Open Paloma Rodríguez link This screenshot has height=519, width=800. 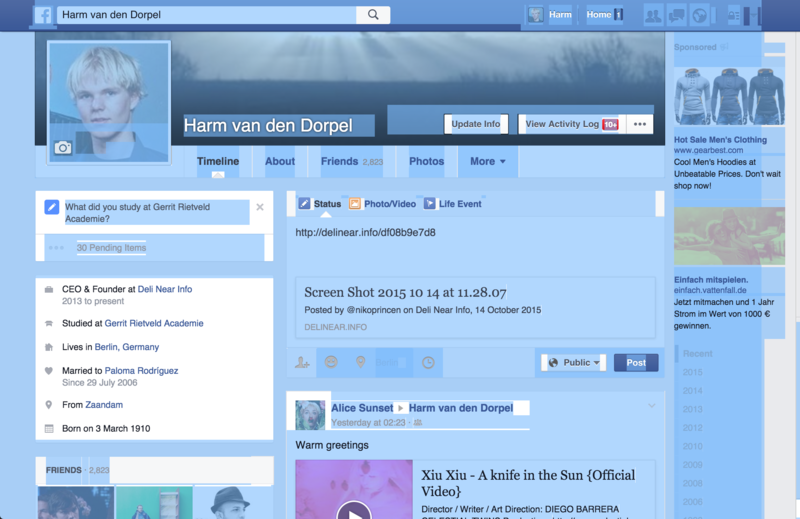point(141,370)
